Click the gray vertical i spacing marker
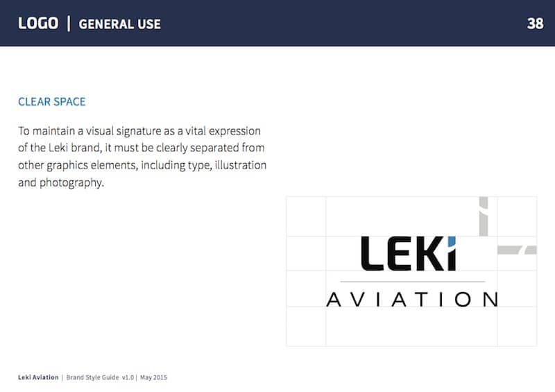Screen dimensions: 555x392 (x=484, y=216)
